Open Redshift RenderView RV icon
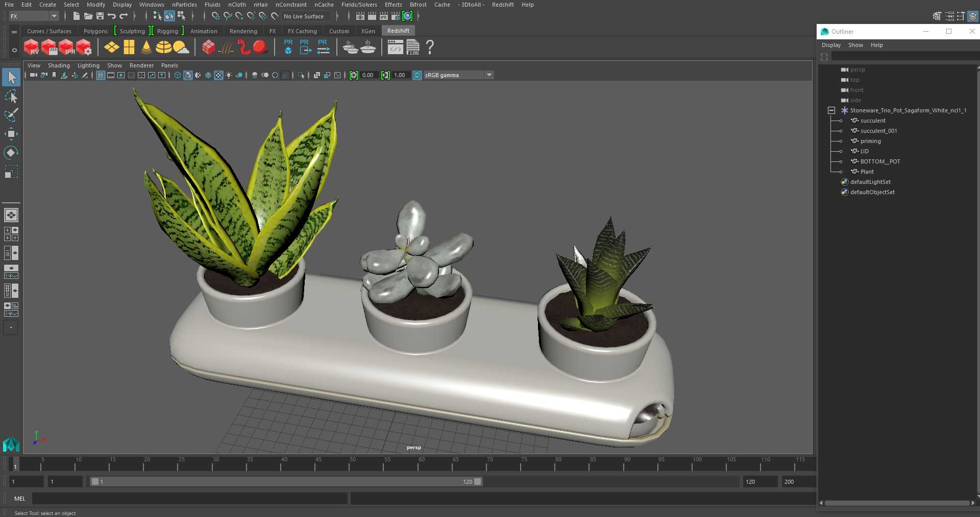980x517 pixels. [31, 48]
